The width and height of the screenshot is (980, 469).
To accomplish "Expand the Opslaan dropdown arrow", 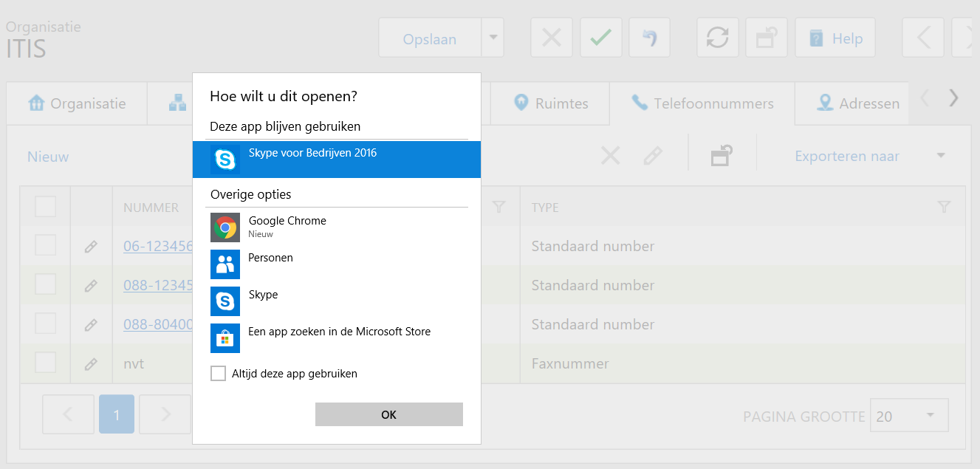I will tap(493, 38).
